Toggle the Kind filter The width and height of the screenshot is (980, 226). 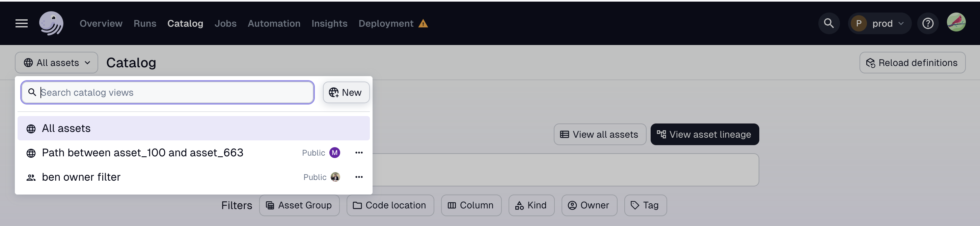click(531, 205)
